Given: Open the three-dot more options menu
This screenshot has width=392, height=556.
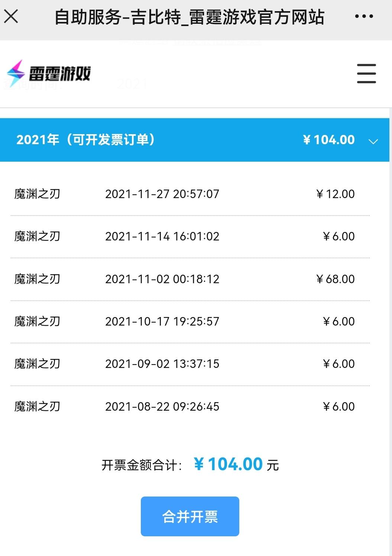Looking at the screenshot, I should tap(364, 16).
